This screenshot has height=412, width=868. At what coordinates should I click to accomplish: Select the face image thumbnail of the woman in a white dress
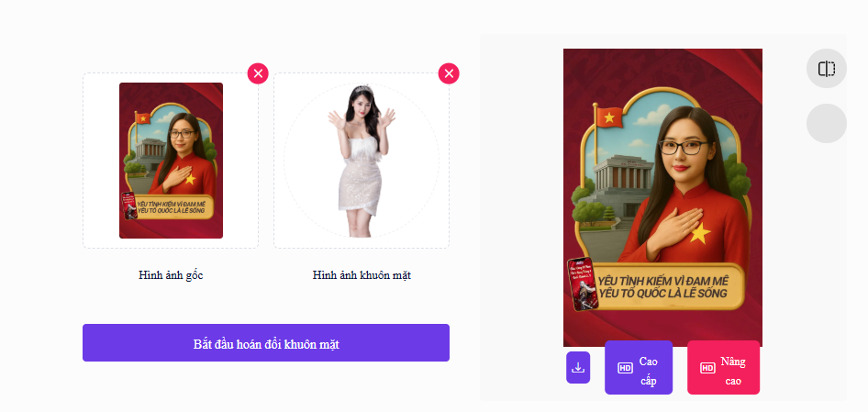click(x=362, y=161)
